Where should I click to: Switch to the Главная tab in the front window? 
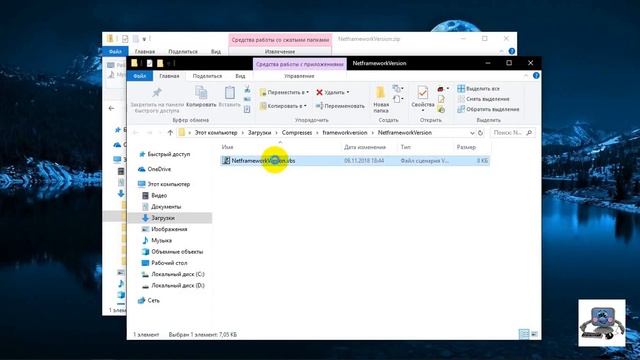[169, 76]
